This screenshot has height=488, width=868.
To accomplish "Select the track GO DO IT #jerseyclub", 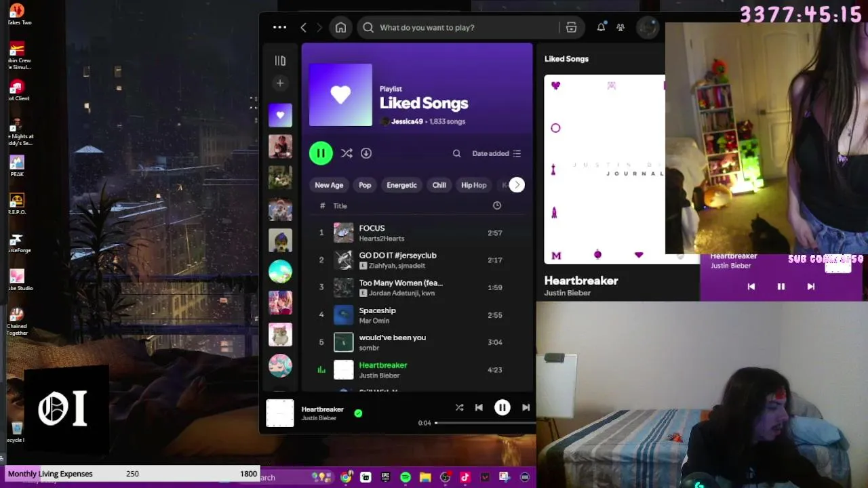I will tap(417, 260).
